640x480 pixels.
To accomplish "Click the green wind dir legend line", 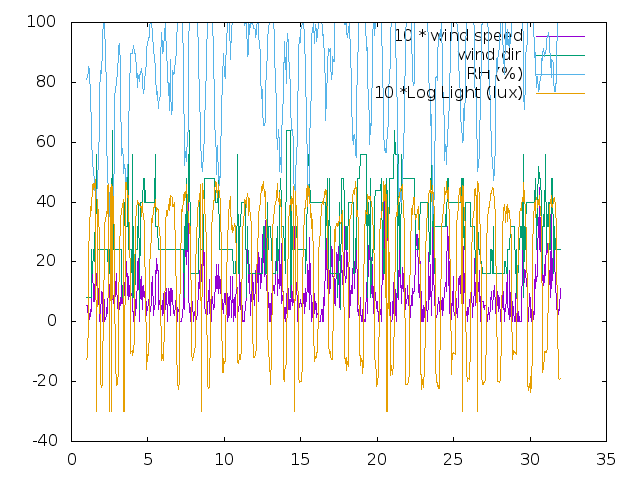I will [x=560, y=56].
